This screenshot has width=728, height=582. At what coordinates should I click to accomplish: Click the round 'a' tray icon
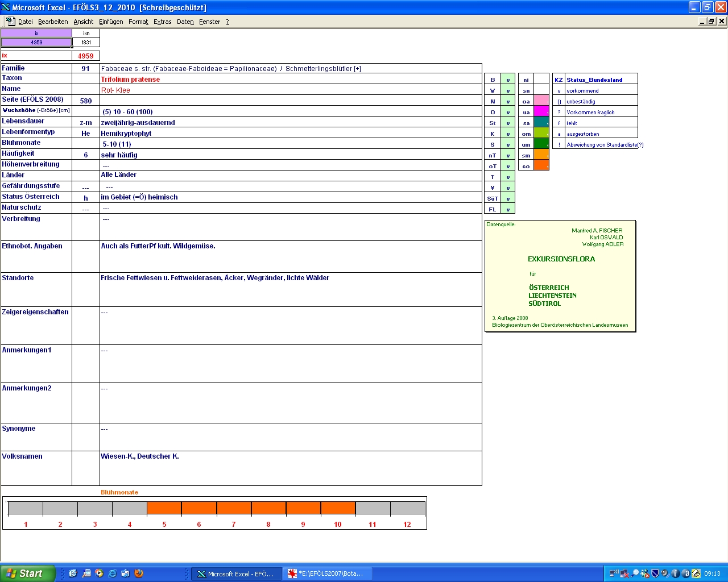point(685,573)
